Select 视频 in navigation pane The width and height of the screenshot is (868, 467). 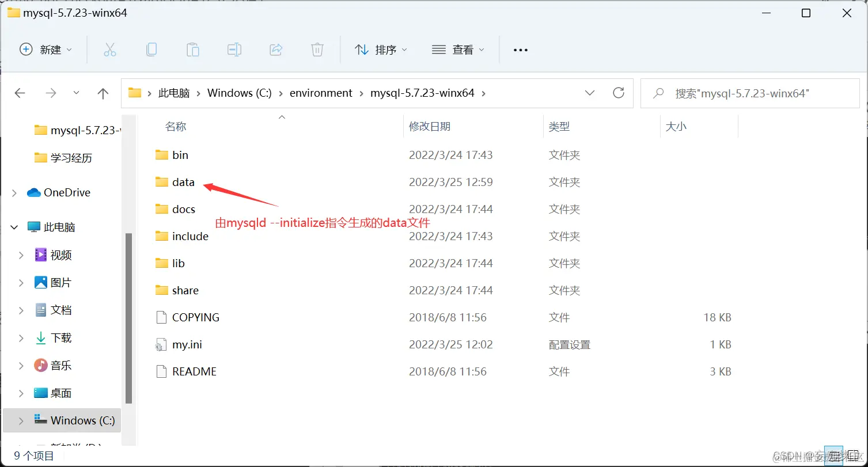click(x=53, y=255)
